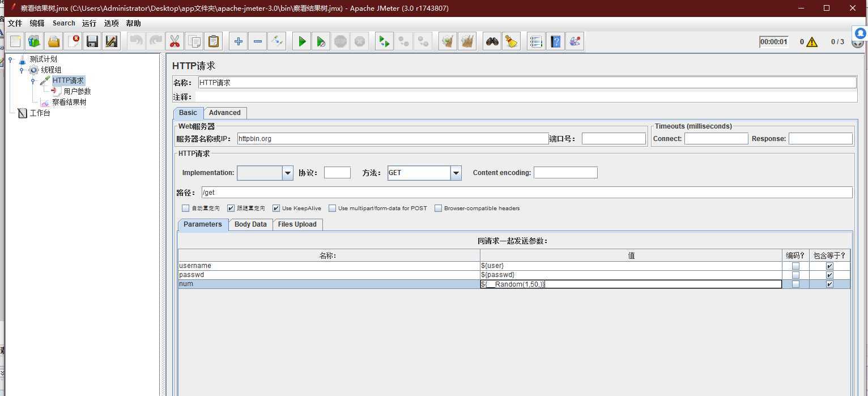Screen dimensions: 868x396
Task: Click the Redo arrow icon
Action: click(x=155, y=41)
